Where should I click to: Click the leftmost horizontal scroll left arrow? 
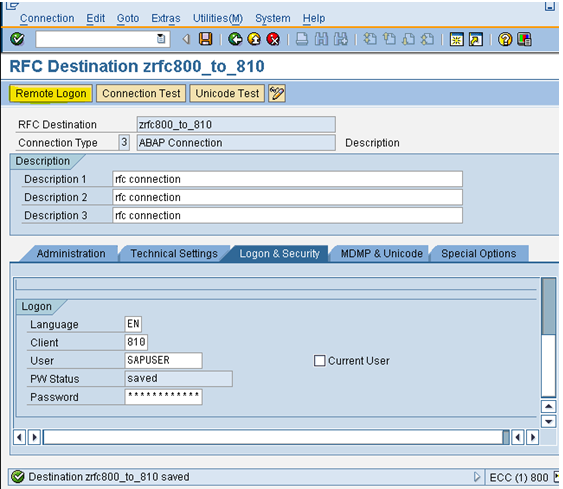tap(19, 437)
